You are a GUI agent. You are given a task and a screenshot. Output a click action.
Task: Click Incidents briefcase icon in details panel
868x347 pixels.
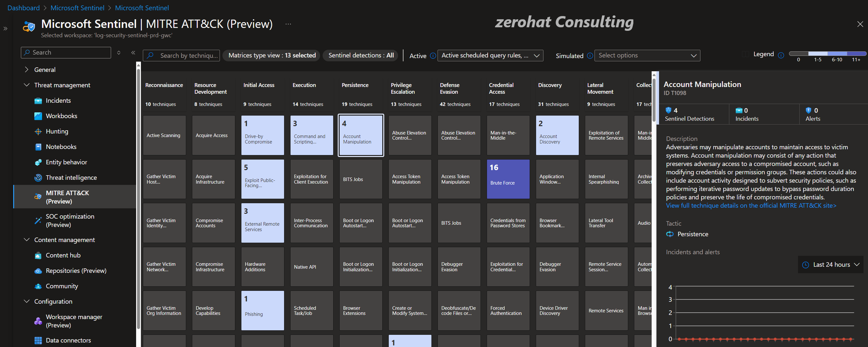(x=739, y=110)
